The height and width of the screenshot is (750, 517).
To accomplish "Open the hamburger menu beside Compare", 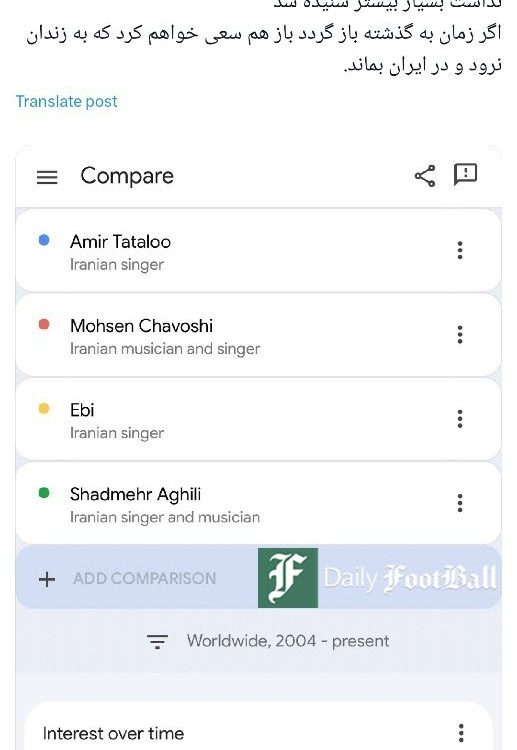I will 47,177.
